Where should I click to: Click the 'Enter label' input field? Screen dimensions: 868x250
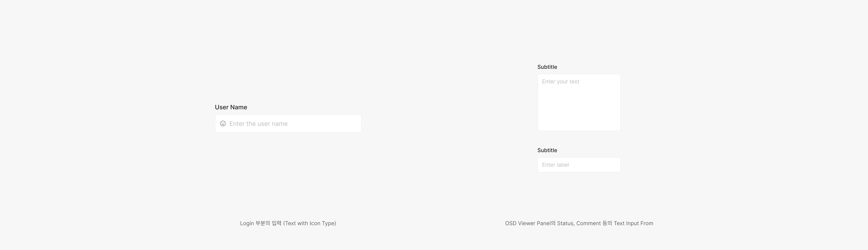pyautogui.click(x=578, y=165)
